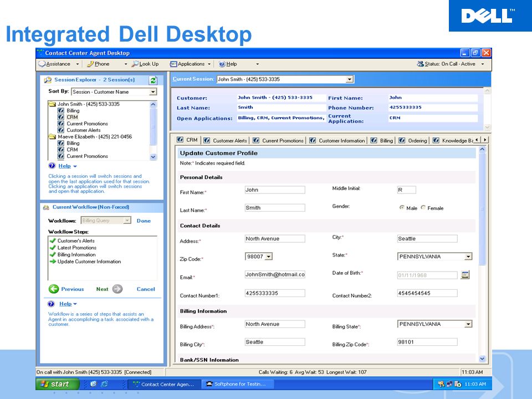Viewport: 532px width, 399px height.
Task: Open the Date of Birth calendar picker
Action: [x=465, y=275]
